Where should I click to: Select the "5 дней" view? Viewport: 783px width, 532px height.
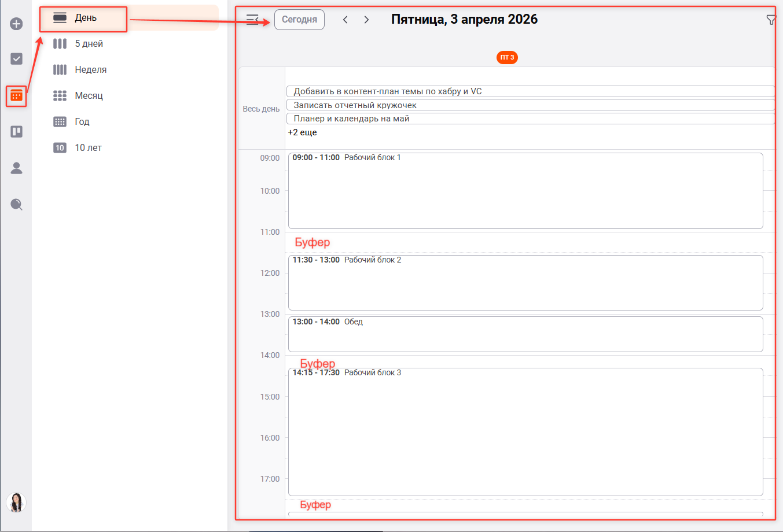click(89, 44)
